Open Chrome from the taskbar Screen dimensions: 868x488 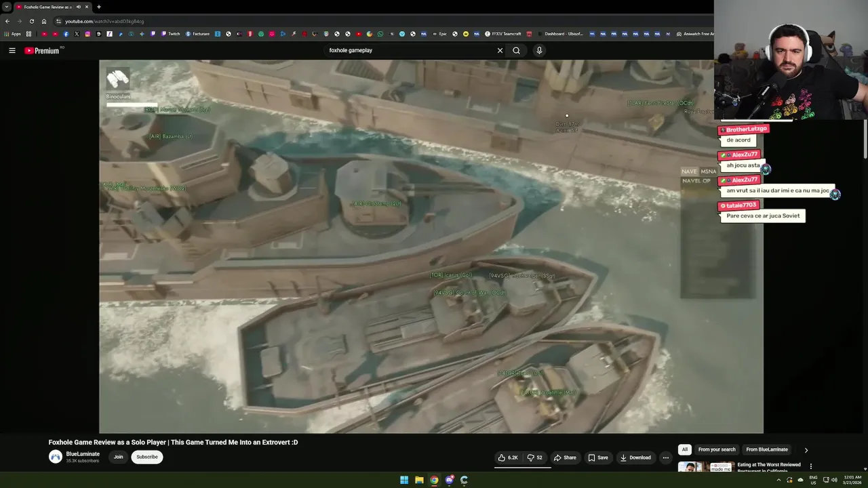pos(434,480)
